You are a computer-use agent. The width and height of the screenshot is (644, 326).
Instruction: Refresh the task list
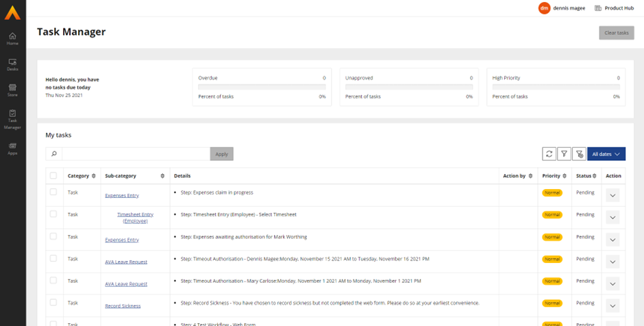549,154
